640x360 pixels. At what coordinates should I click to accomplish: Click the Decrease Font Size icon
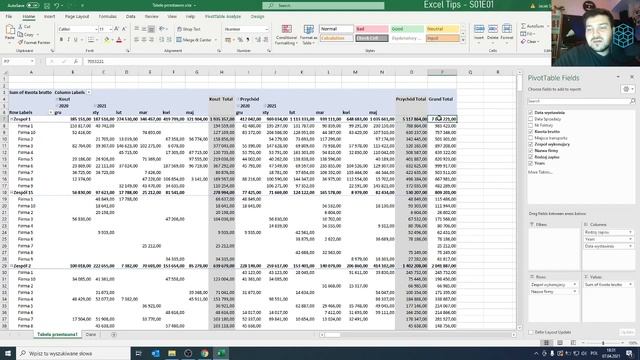tap(124, 29)
